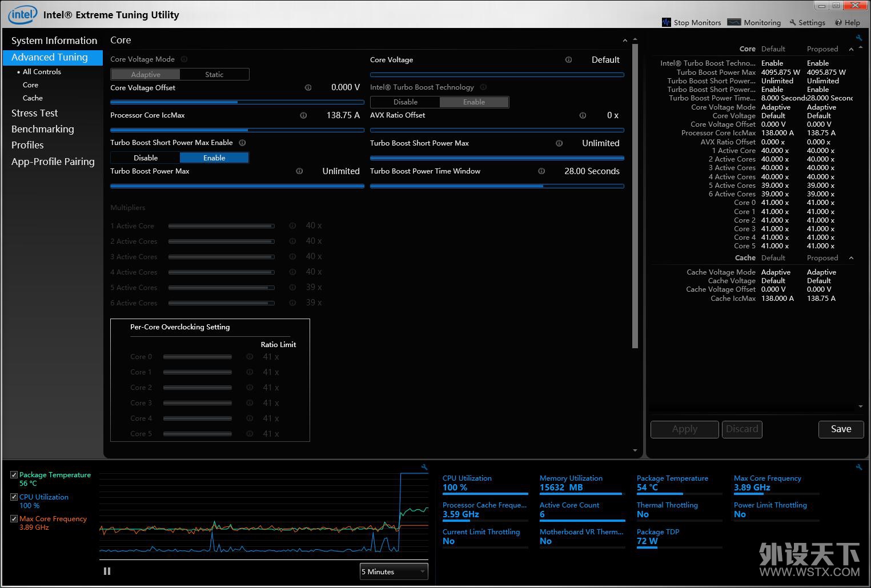Click info icon next to Core Voltage Mode

184,59
